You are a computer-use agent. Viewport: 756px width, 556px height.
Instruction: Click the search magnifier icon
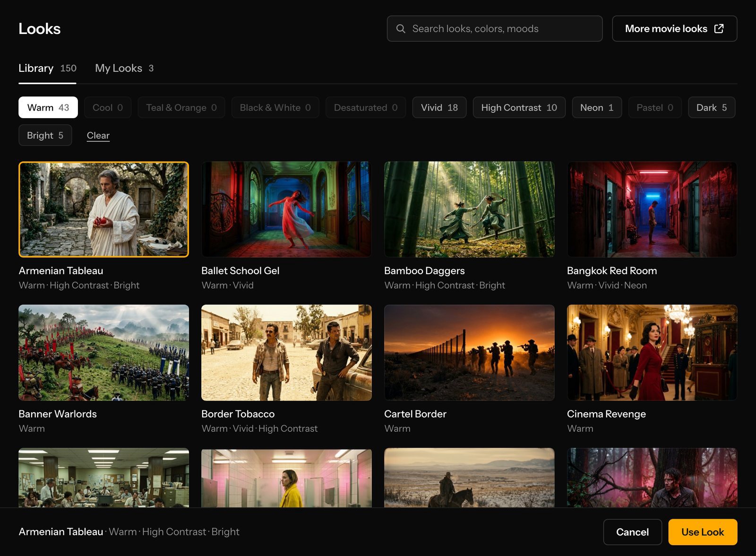click(x=401, y=29)
